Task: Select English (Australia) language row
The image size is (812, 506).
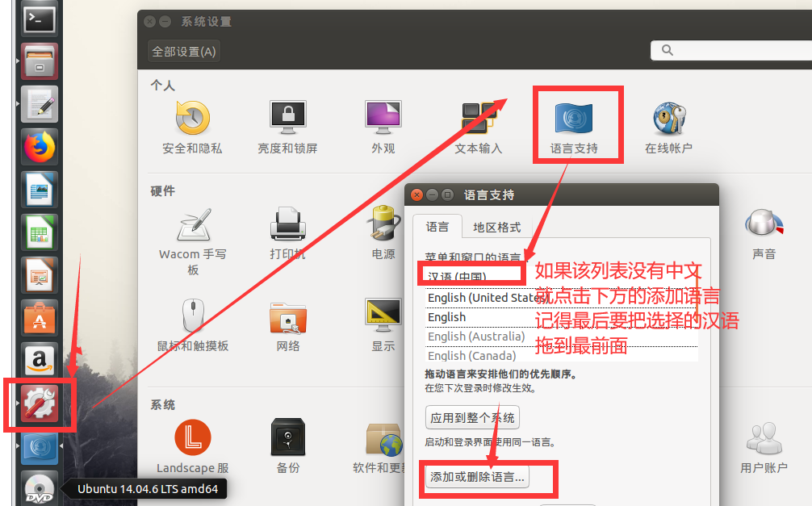Action: [561, 337]
